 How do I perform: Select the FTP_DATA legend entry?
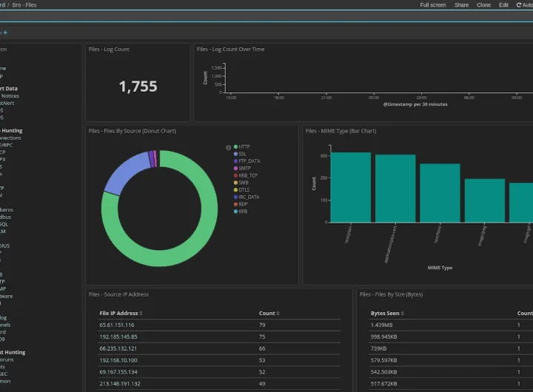pyautogui.click(x=249, y=161)
